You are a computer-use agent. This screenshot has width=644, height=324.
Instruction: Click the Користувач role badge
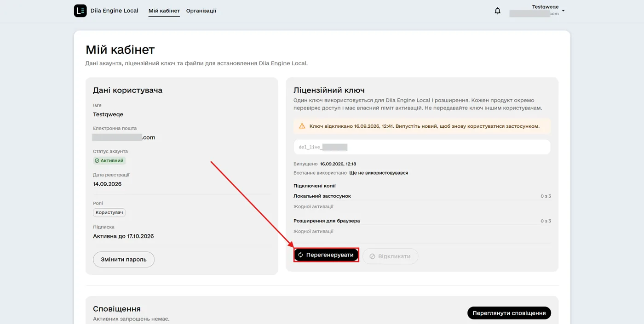point(109,213)
